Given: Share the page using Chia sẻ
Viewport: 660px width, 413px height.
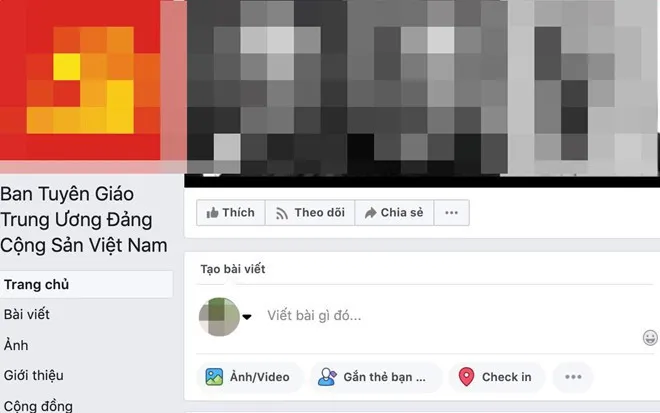Looking at the screenshot, I should [394, 213].
